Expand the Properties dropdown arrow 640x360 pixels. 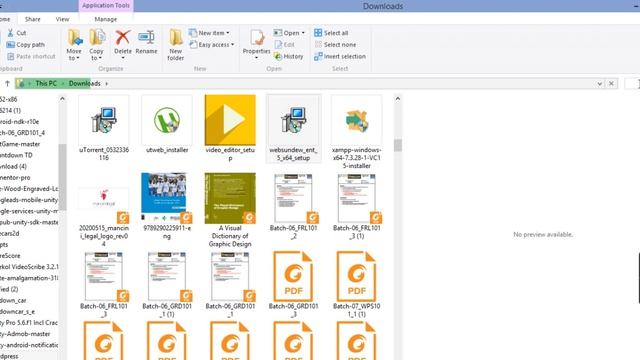[x=256, y=58]
